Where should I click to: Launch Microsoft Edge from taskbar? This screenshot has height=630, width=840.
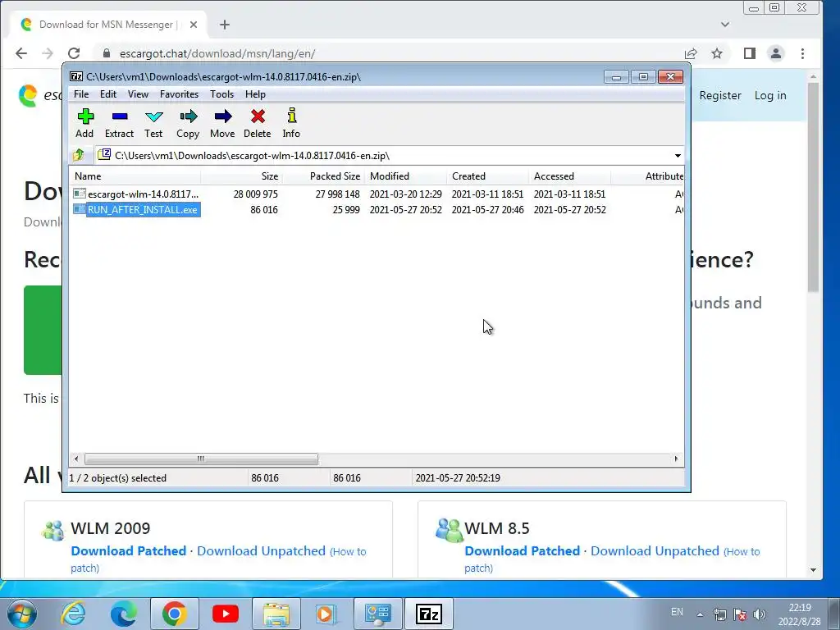tap(123, 614)
